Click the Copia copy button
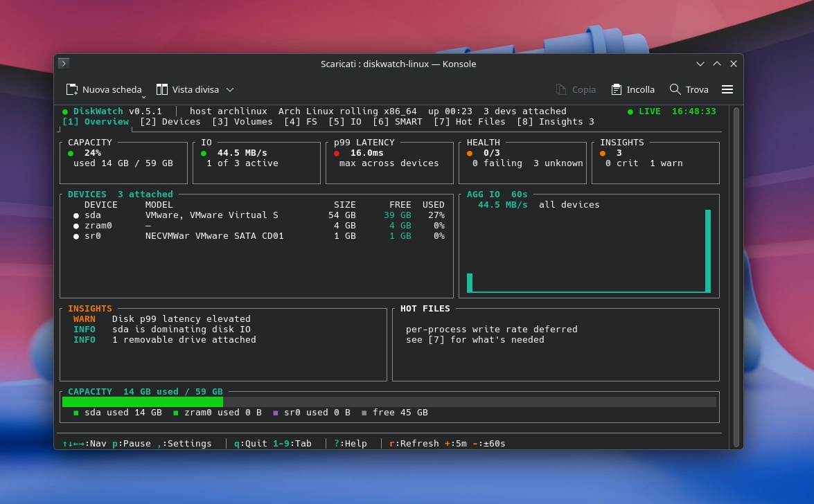Image resolution: width=814 pixels, height=504 pixels. [576, 90]
